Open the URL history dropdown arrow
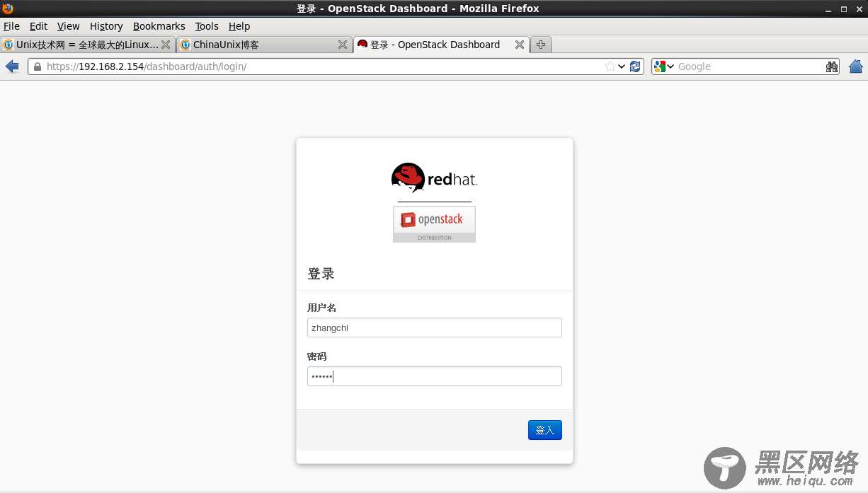The image size is (868, 493). tap(622, 66)
